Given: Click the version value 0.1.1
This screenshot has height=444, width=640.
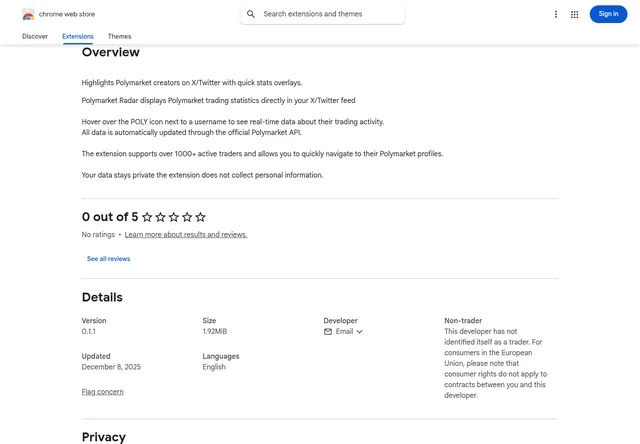Looking at the screenshot, I should pos(89,331).
